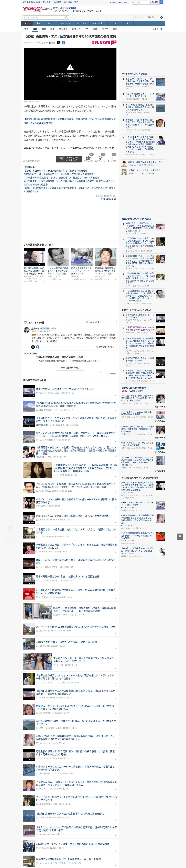Open the 30日の中国軍事演習 reaction article
186x868 pixels.
coord(138,536)
